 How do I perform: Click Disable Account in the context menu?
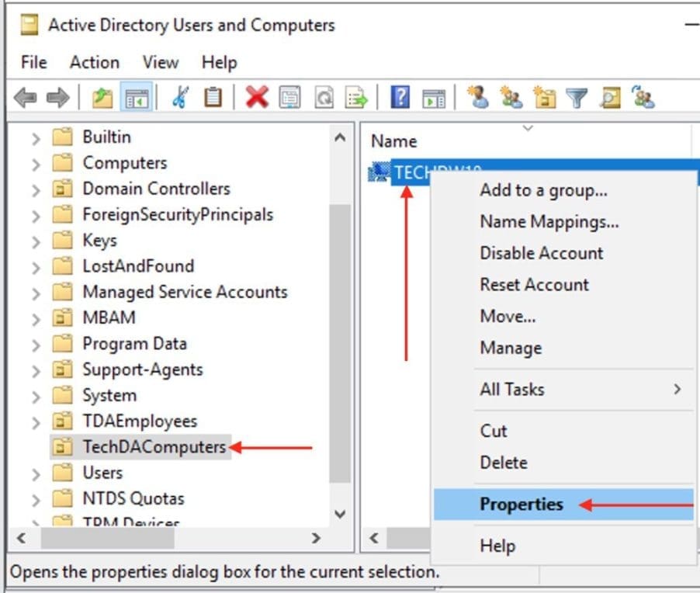(541, 253)
